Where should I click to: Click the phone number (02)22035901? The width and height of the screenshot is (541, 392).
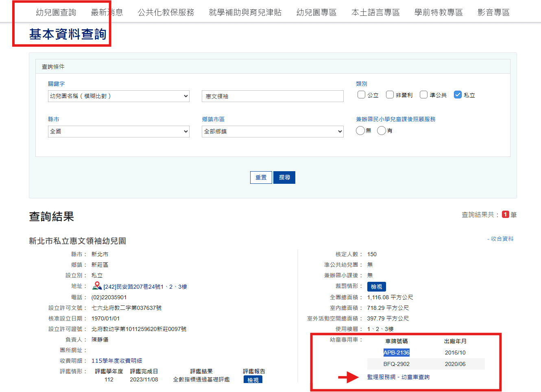click(x=109, y=297)
